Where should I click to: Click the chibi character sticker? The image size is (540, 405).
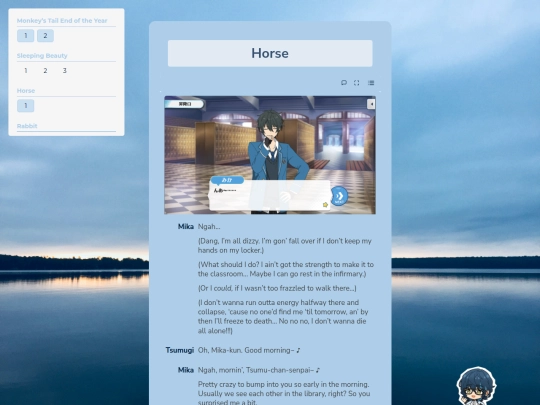coord(476,386)
